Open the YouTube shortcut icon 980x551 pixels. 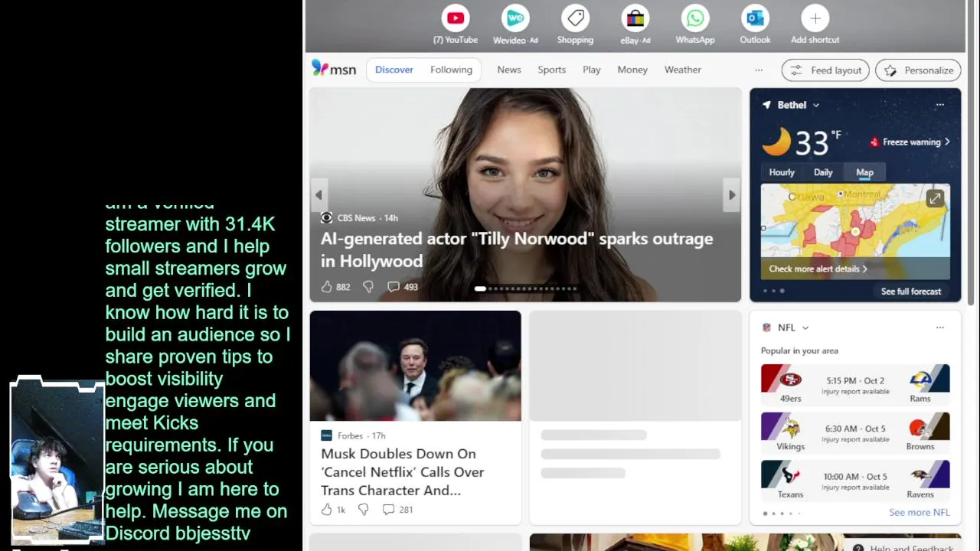pyautogui.click(x=456, y=18)
